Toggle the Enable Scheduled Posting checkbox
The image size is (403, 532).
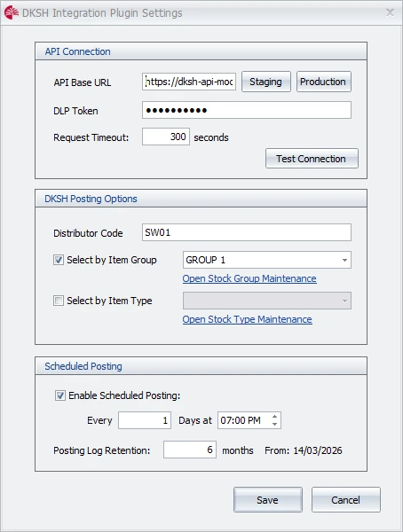click(60, 395)
